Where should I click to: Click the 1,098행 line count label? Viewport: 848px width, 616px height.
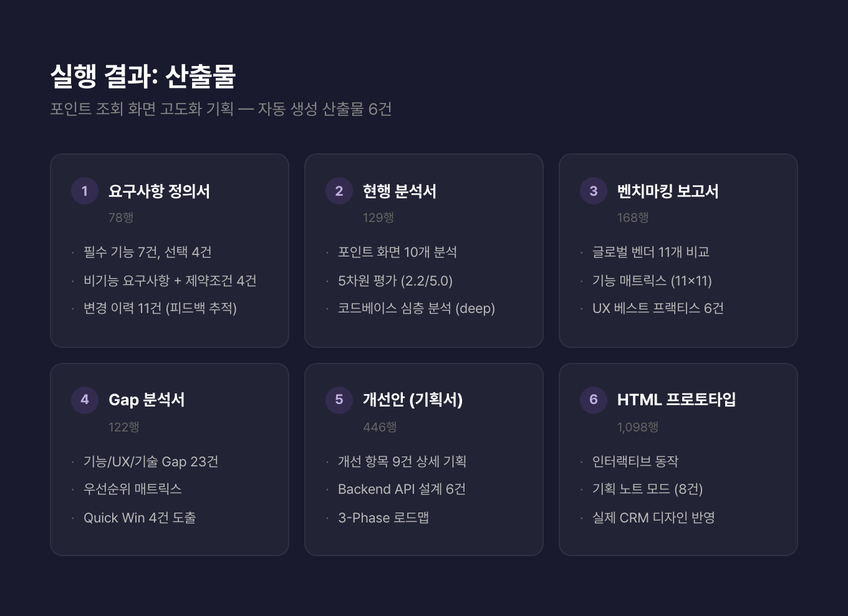click(x=637, y=427)
